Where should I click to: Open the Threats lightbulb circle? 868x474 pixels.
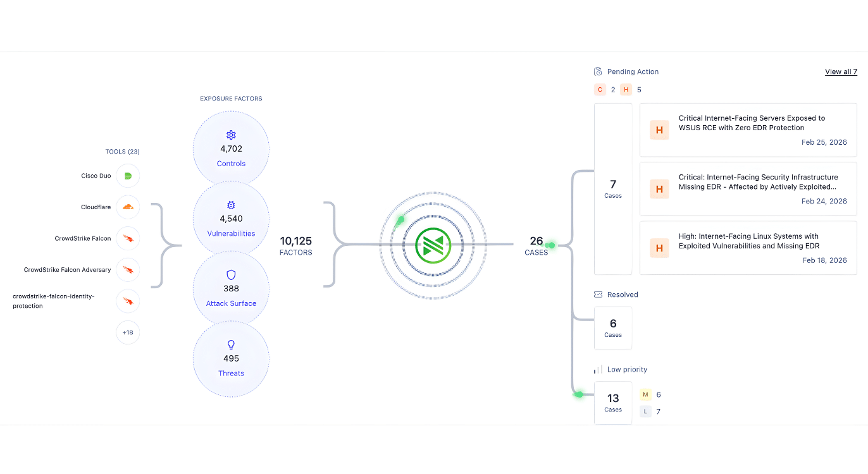[x=231, y=358]
